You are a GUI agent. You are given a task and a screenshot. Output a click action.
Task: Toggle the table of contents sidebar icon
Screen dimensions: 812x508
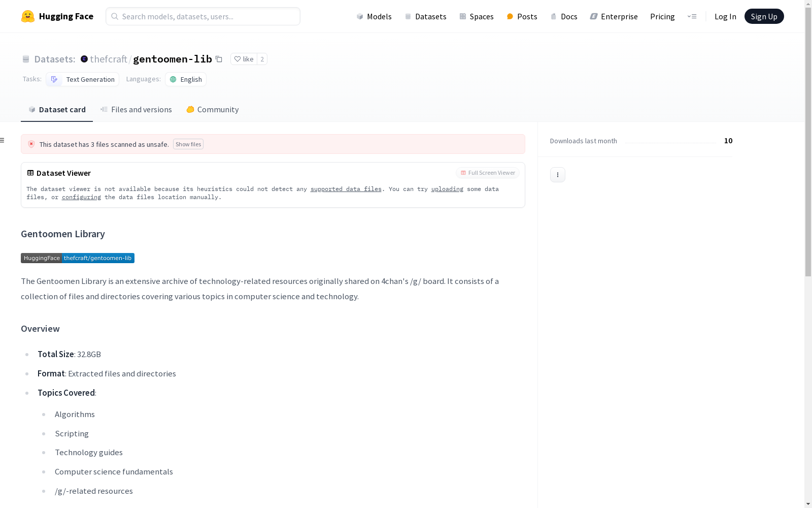[3, 140]
